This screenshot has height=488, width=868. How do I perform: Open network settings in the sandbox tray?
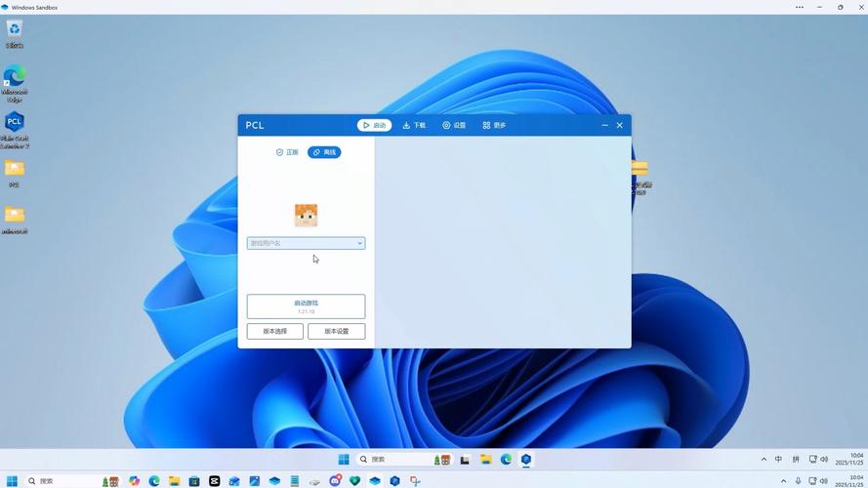812,460
